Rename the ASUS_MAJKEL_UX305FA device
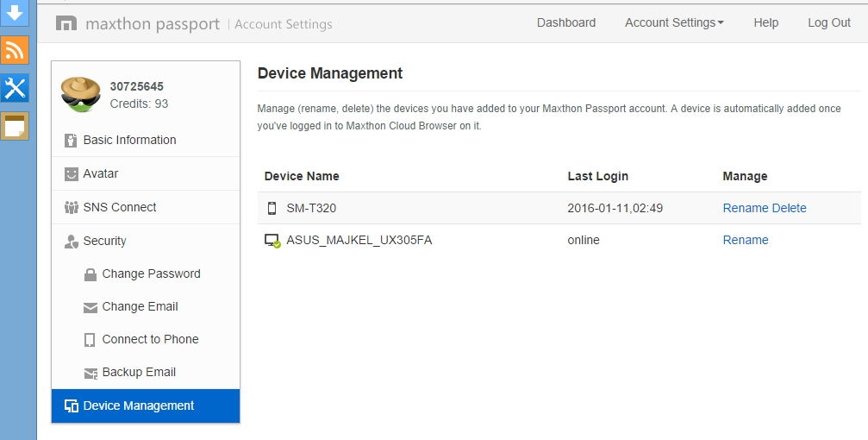 (x=746, y=240)
